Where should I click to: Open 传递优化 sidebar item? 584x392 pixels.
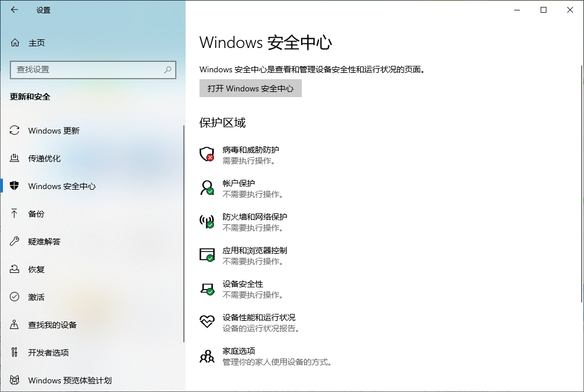pos(44,158)
